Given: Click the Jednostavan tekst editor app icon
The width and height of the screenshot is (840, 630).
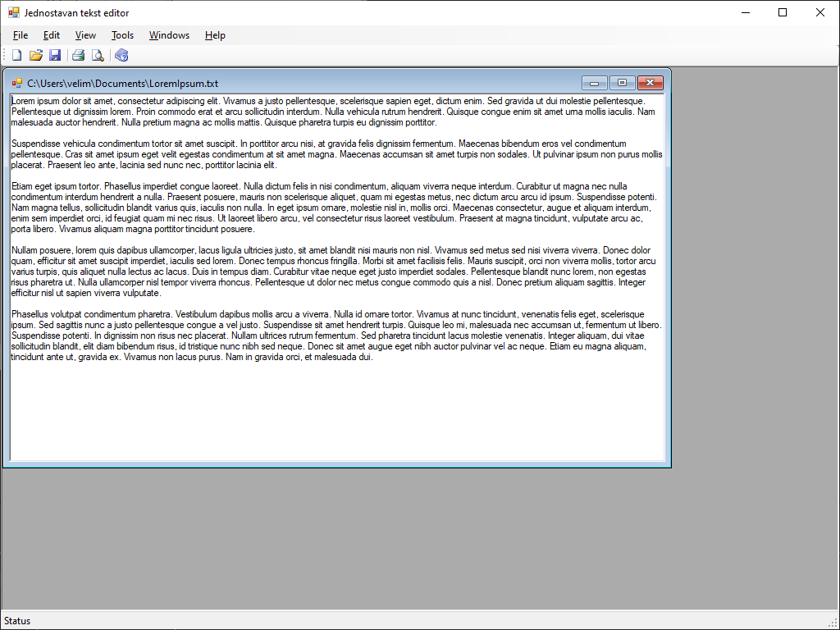Looking at the screenshot, I should click(x=14, y=13).
